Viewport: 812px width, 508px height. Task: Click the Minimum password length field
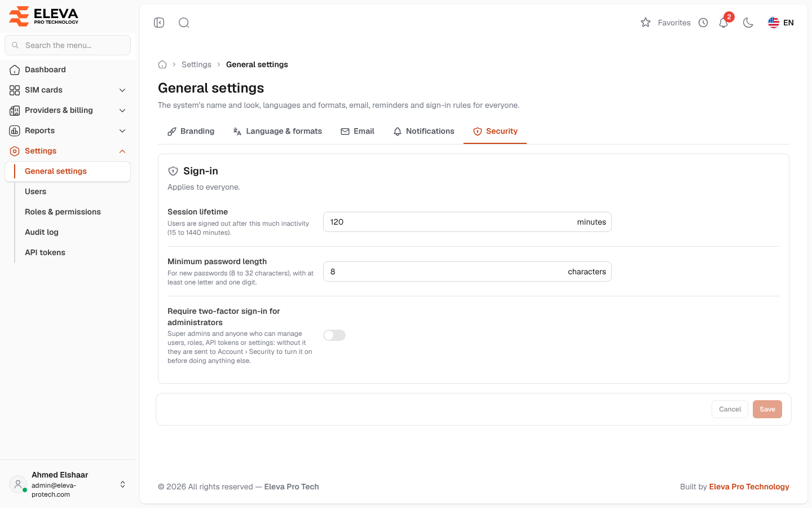pyautogui.click(x=467, y=271)
